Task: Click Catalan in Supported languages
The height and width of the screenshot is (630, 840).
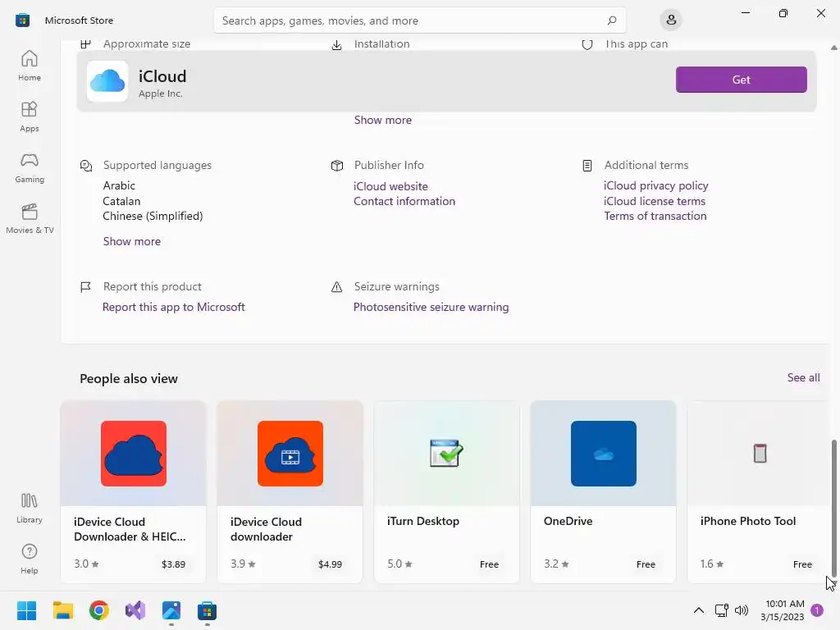Action: pos(121,202)
